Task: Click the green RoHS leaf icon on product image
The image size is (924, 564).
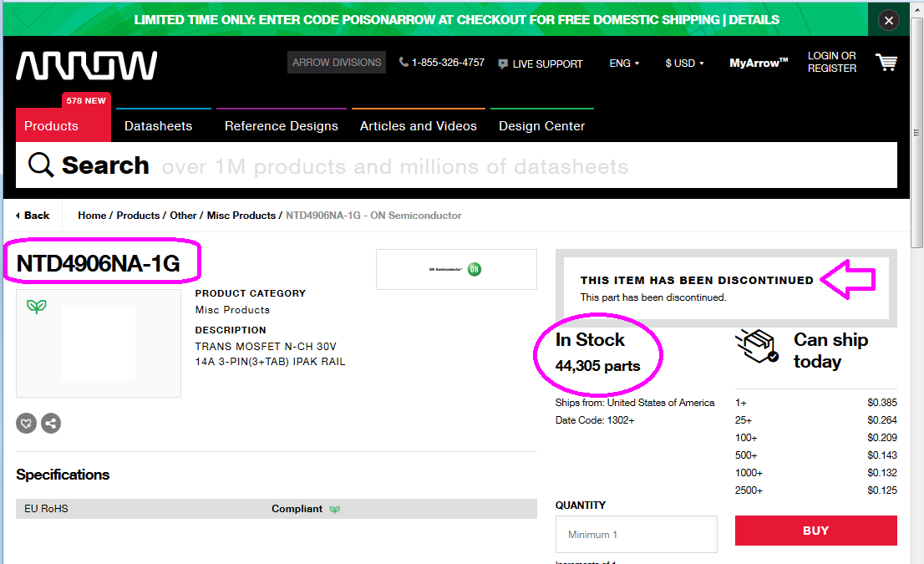Action: pos(37,306)
